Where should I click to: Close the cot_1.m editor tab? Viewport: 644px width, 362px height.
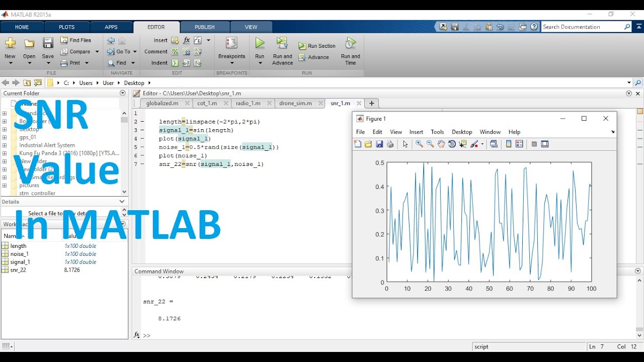click(x=226, y=103)
